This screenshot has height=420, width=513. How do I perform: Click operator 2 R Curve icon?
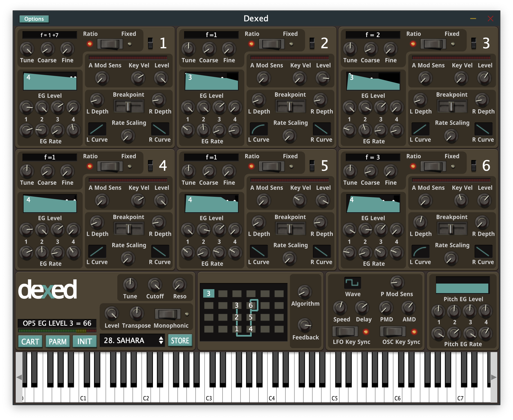coord(322,129)
